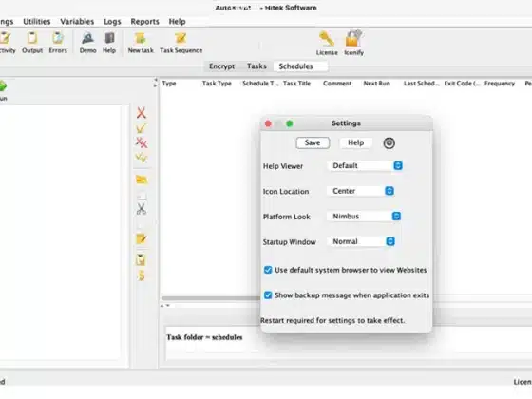Open the Logs menu
The height and width of the screenshot is (399, 532).
pos(112,21)
